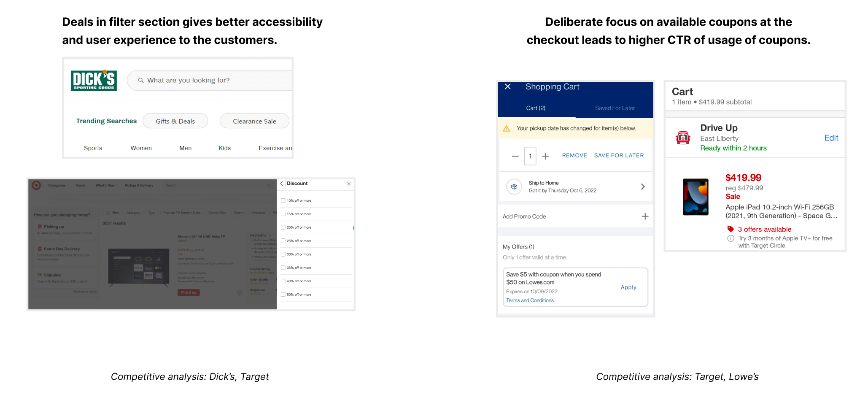Viewport: 868px width, 411px height.
Task: Open the Popular TV Screen Sizes chip
Action: 182,213
